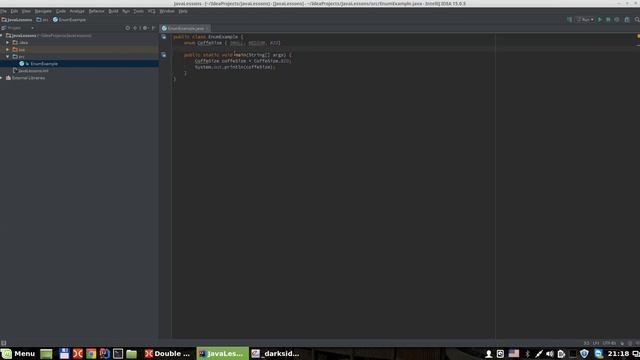
Task: Click src breadcrumb in navigation bar
Action: (42, 20)
